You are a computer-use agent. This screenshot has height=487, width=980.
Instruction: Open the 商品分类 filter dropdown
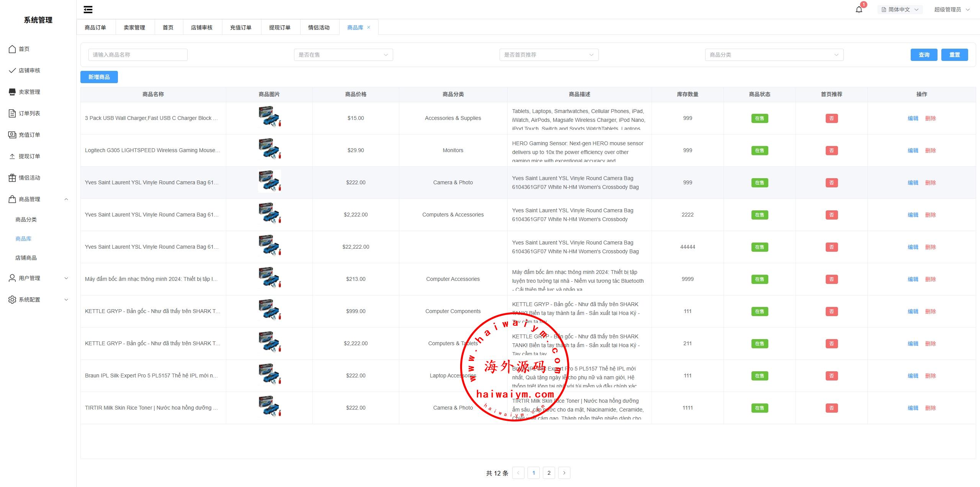[x=774, y=55]
